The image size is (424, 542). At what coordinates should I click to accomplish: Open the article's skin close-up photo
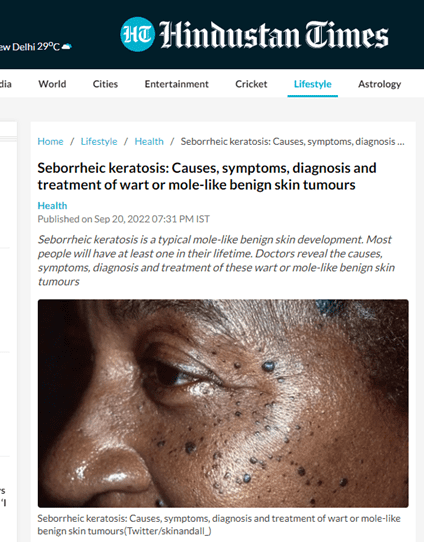tap(223, 403)
